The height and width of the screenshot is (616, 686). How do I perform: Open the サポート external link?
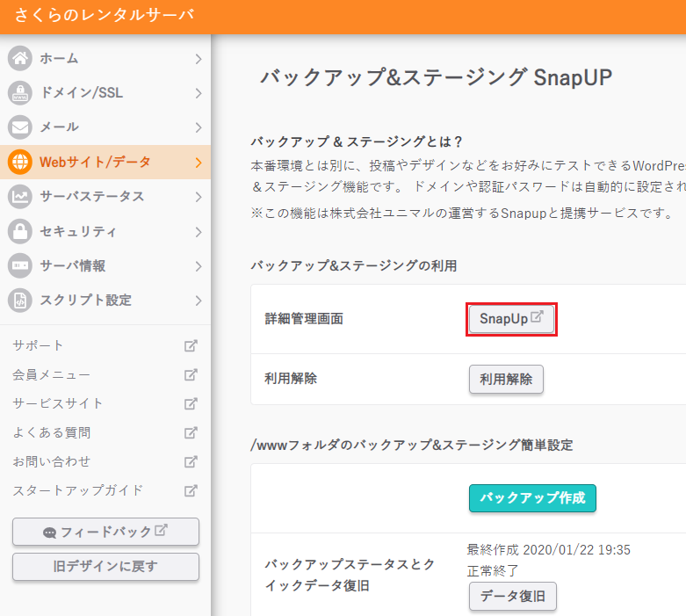(39, 345)
